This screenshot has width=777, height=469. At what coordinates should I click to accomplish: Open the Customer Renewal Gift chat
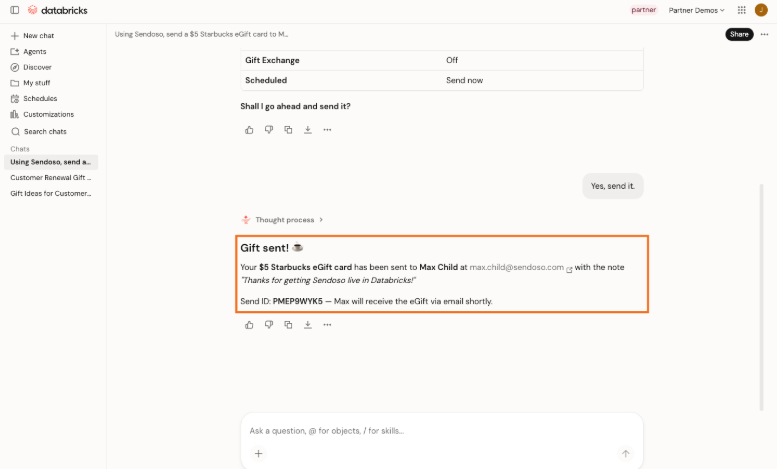coord(51,177)
